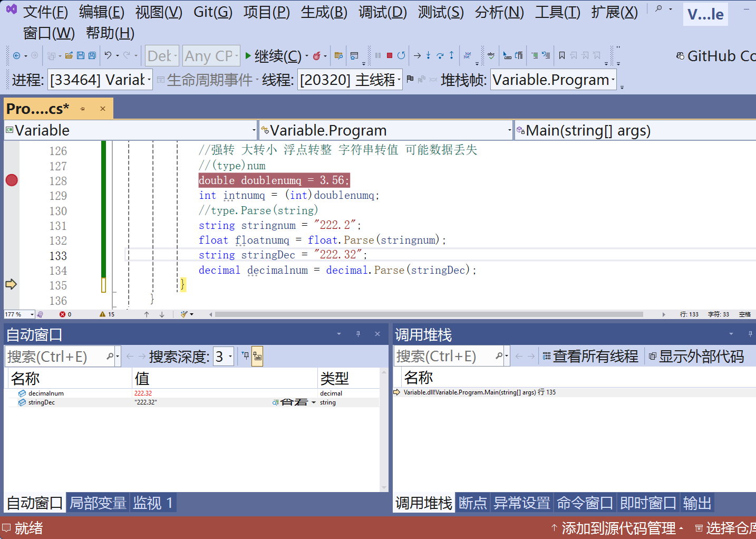
Task: Click the Hot Reload flame icon
Action: tap(317, 55)
